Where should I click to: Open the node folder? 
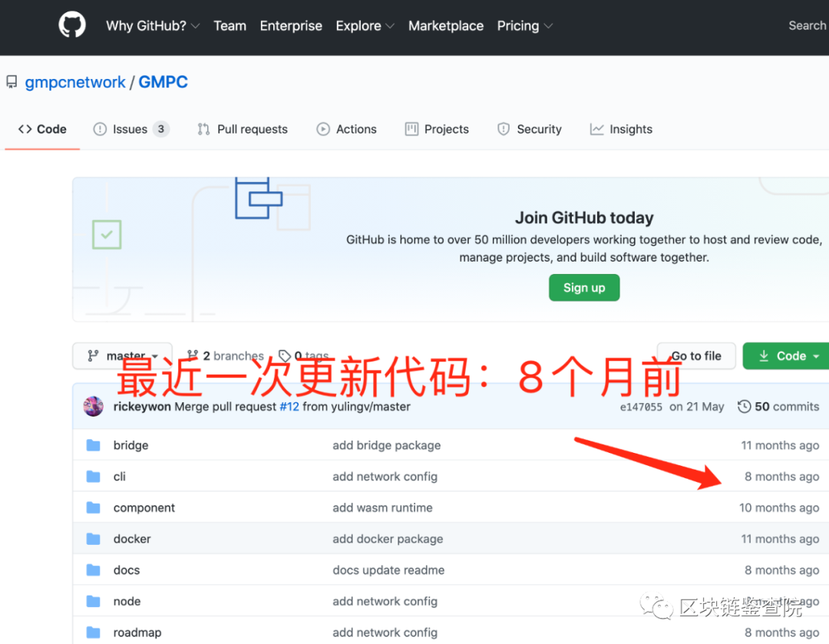127,601
